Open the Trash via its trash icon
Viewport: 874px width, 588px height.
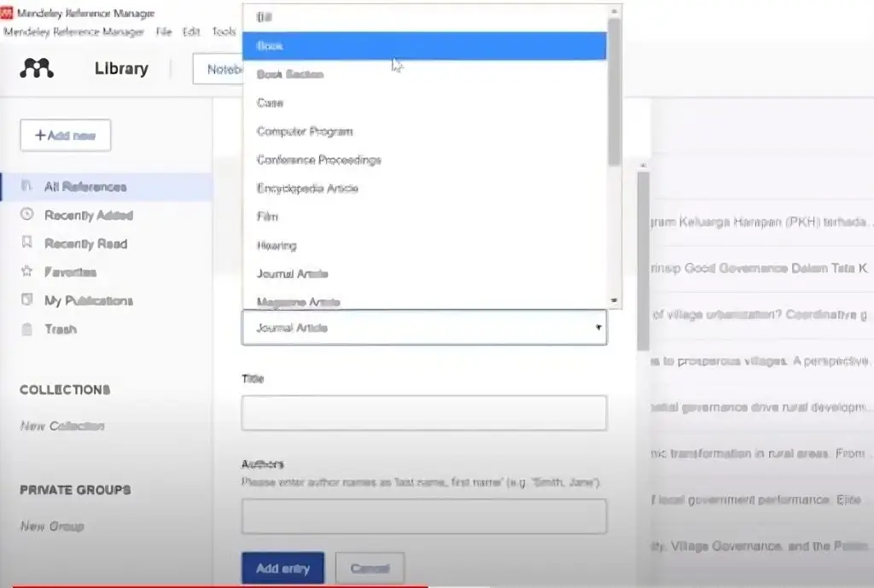pos(25,329)
